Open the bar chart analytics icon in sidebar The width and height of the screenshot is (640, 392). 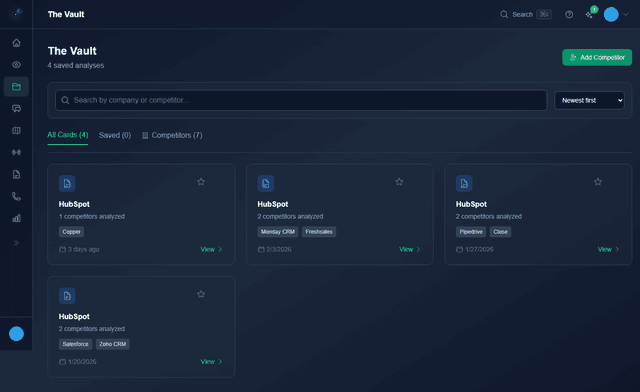click(16, 218)
